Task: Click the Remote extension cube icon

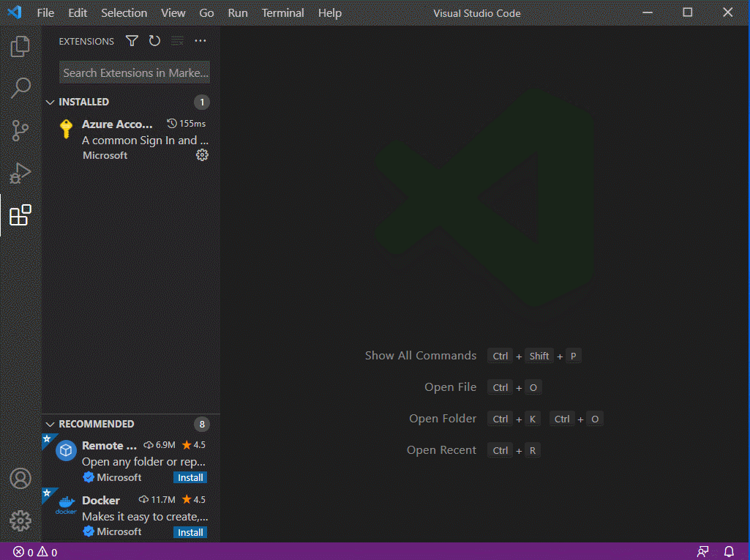Action: click(66, 450)
